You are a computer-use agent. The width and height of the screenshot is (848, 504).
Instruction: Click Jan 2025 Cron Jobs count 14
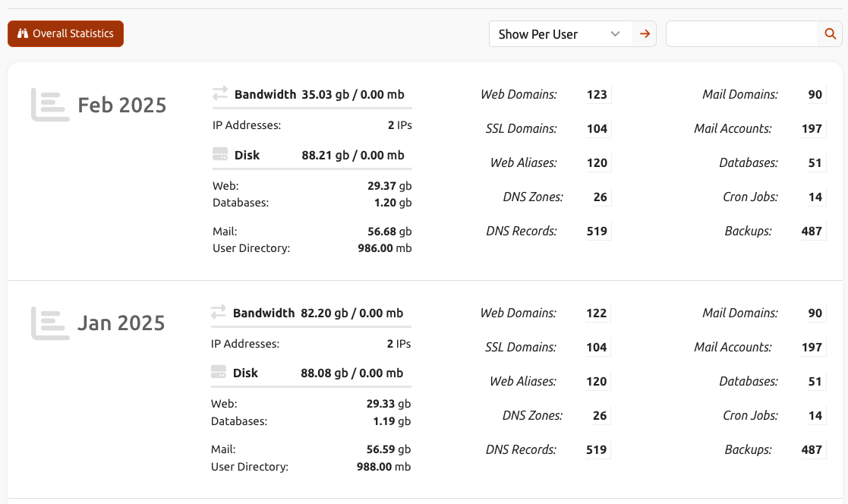coord(815,415)
